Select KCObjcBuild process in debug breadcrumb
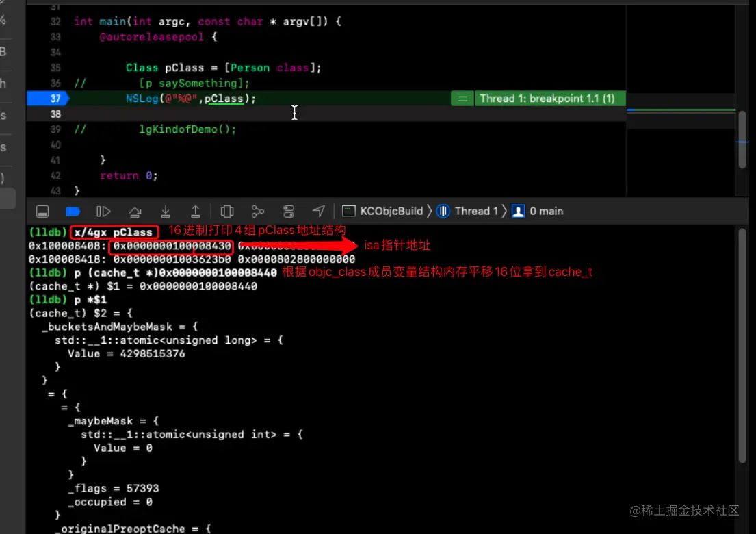The height and width of the screenshot is (534, 756). [x=382, y=211]
